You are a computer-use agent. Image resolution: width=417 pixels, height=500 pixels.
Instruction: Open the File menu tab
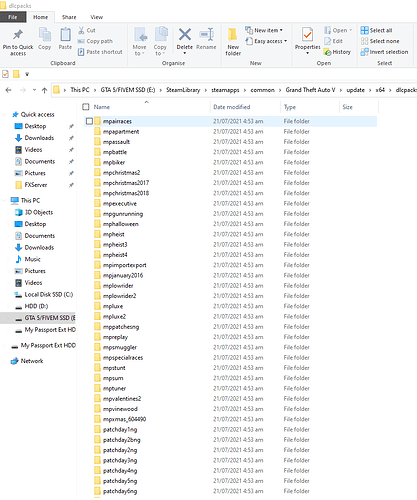13,17
